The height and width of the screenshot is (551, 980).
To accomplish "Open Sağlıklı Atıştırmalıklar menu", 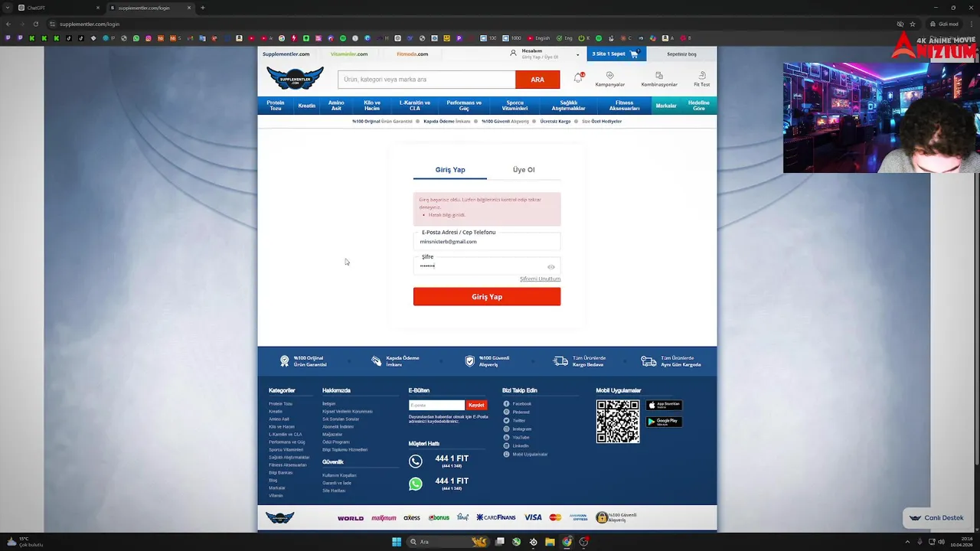I will coord(569,106).
